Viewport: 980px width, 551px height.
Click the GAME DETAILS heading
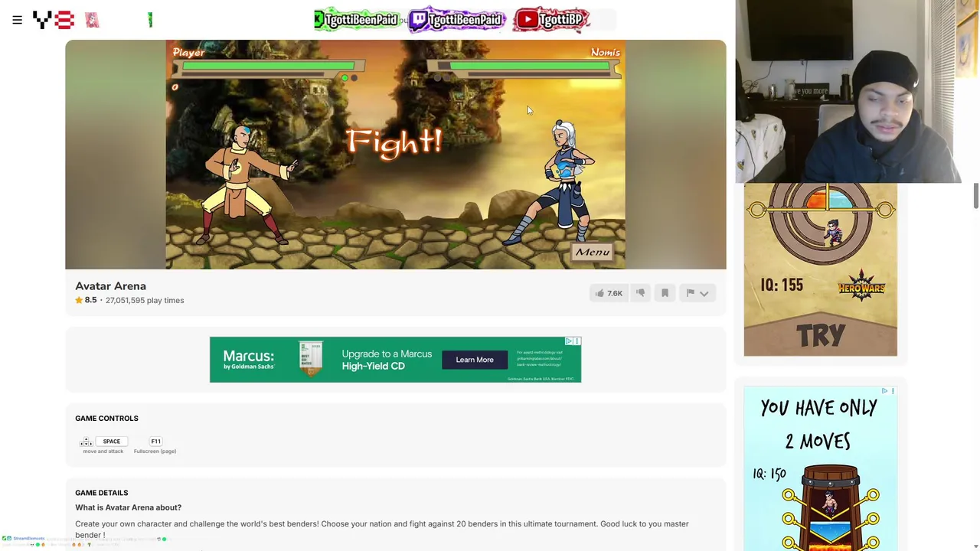tap(101, 493)
